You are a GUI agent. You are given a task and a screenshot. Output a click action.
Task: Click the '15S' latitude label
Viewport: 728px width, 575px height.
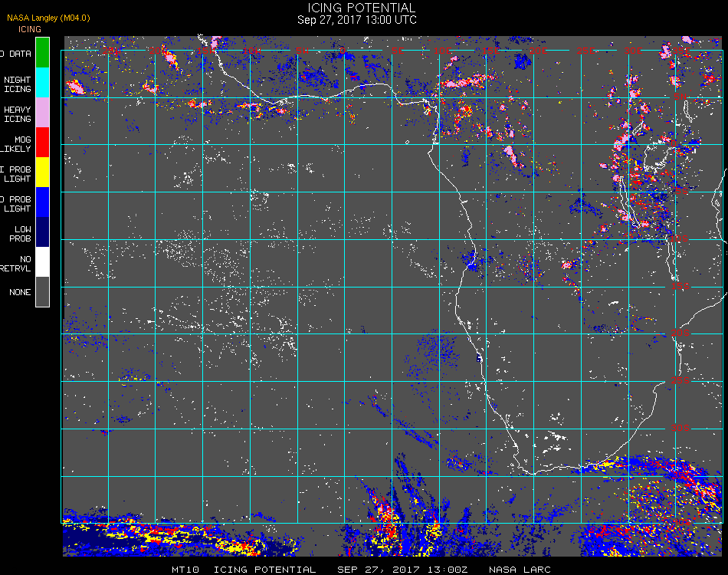680,286
